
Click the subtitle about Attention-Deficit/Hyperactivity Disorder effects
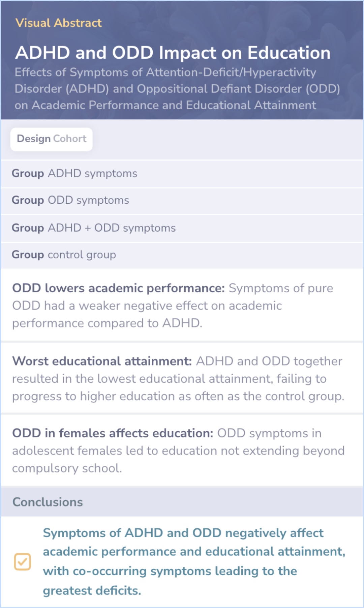tap(177, 89)
